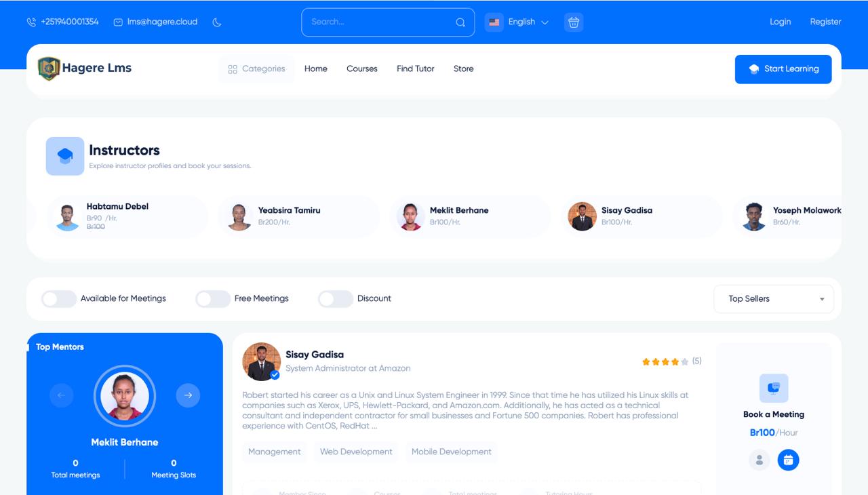
Task: Toggle the Discount filter
Action: [336, 299]
